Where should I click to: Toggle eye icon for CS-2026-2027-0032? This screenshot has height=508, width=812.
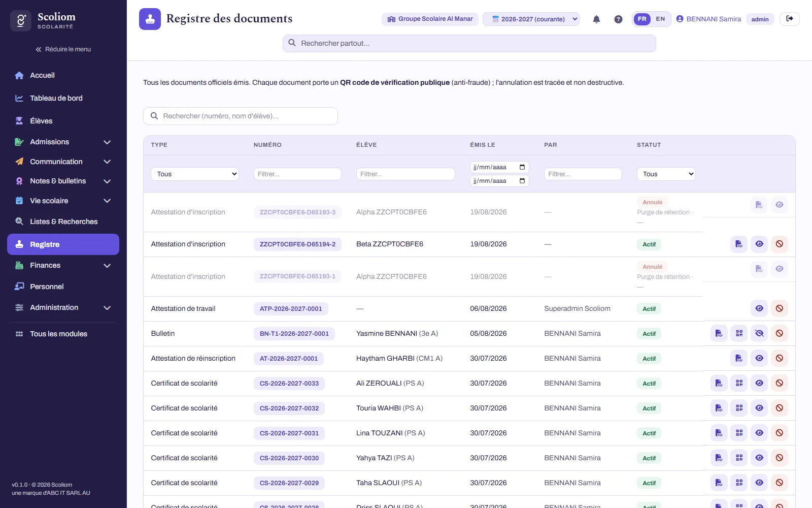(x=759, y=408)
